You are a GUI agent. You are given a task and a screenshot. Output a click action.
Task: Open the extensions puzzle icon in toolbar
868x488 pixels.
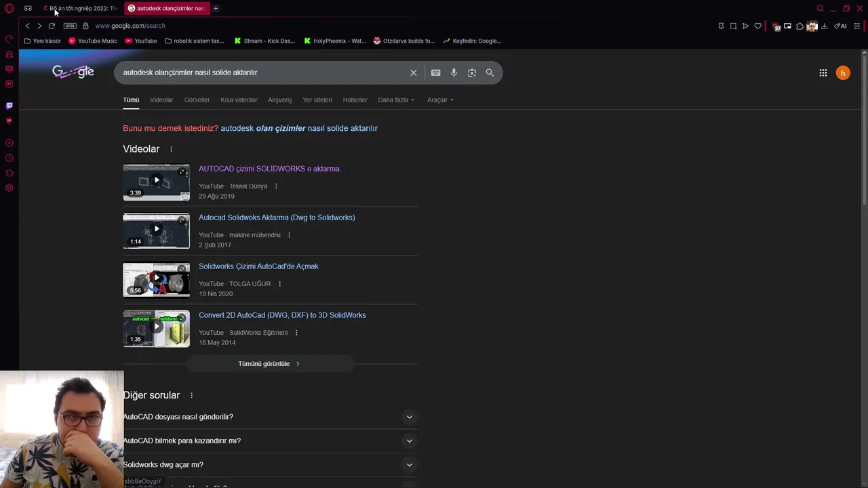pyautogui.click(x=800, y=26)
